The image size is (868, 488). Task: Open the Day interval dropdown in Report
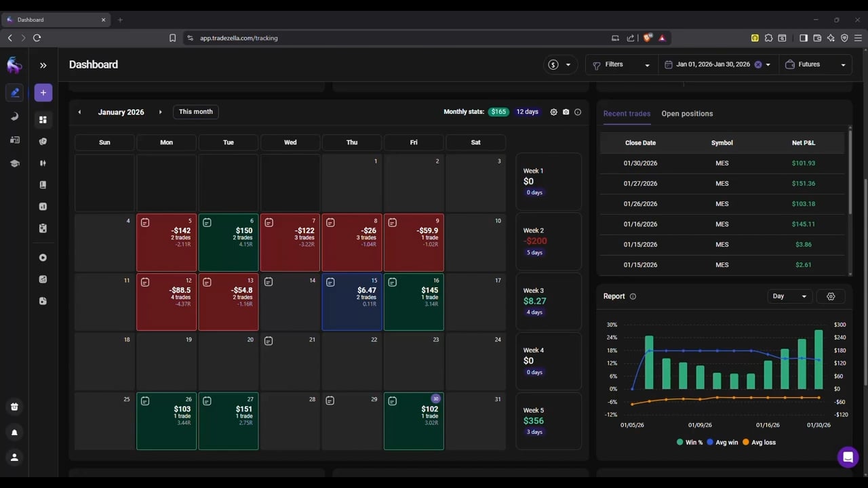[789, 296]
